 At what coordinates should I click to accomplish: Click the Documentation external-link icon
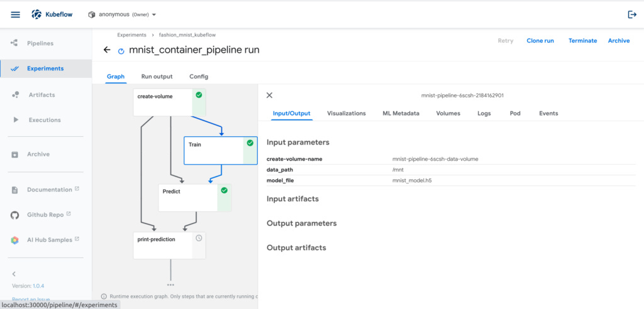[77, 189]
